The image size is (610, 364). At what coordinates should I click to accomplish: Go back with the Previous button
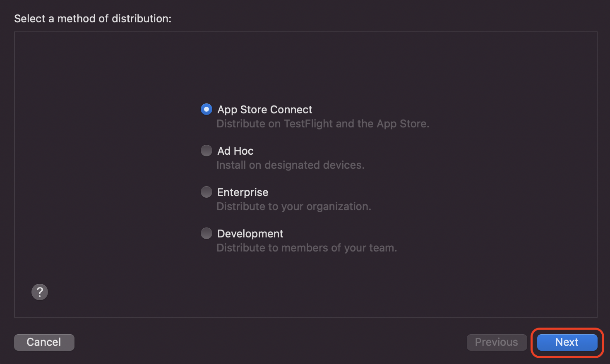(x=497, y=342)
